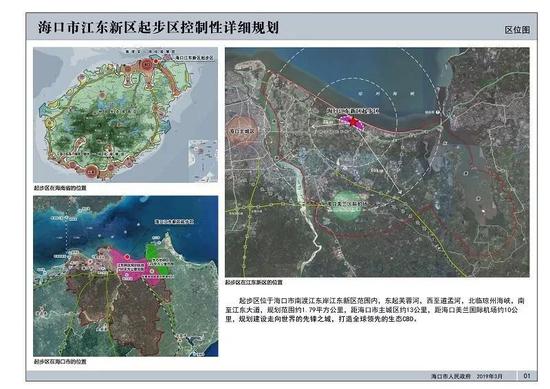The width and height of the screenshot is (550, 389).
Task: Click the title 海口市江东新区起步区控制性详细规划
Action: [158, 27]
